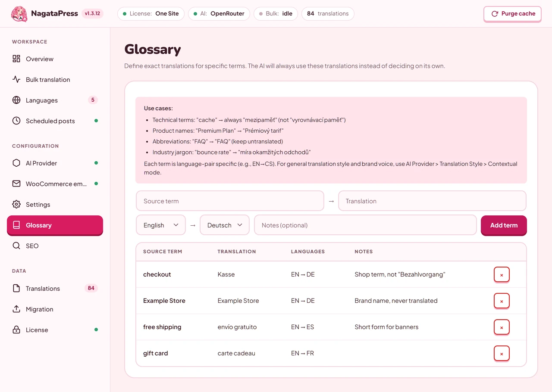Remove the free shipping glossary term
The height and width of the screenshot is (392, 552).
[502, 327]
